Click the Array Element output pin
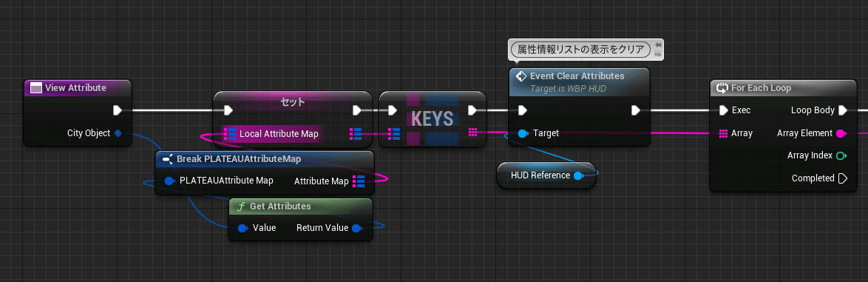This screenshot has height=282, width=868. [x=841, y=133]
